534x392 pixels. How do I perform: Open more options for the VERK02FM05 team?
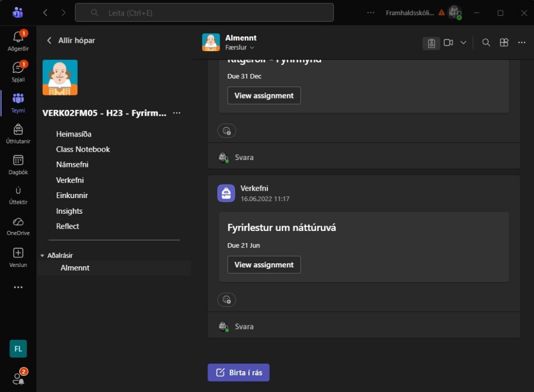(177, 113)
